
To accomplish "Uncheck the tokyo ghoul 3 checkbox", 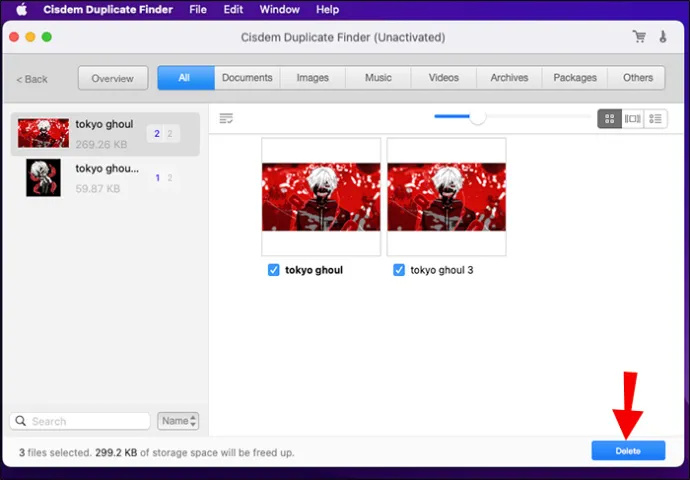I will point(399,270).
